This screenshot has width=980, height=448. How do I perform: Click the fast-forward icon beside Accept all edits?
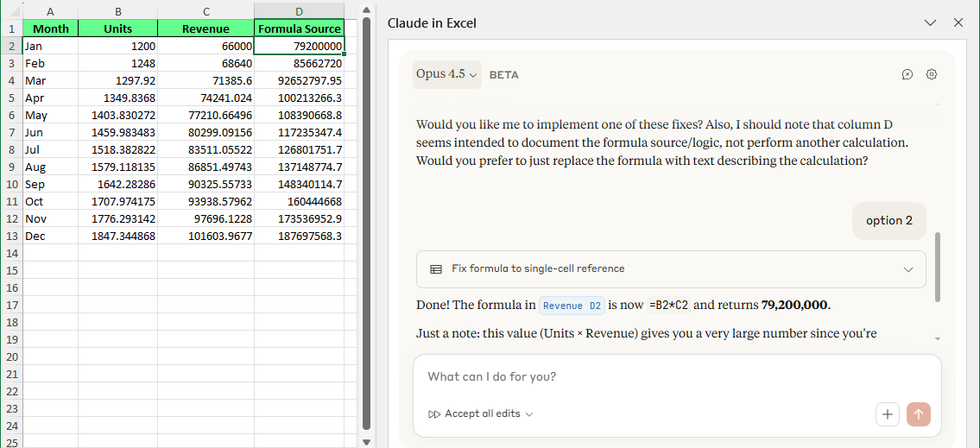pyautogui.click(x=433, y=413)
